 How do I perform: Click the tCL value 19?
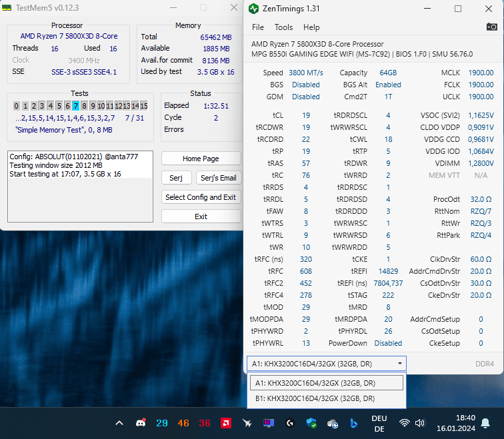306,115
